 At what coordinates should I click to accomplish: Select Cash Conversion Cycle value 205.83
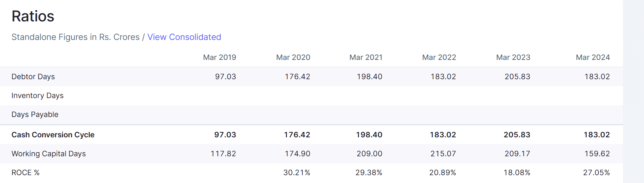(517, 135)
